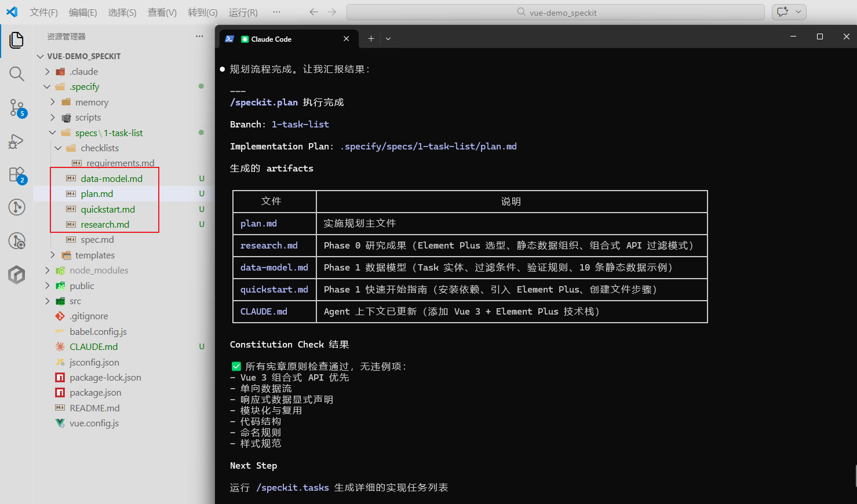Open jsconfig.json in the explorer

tap(94, 363)
